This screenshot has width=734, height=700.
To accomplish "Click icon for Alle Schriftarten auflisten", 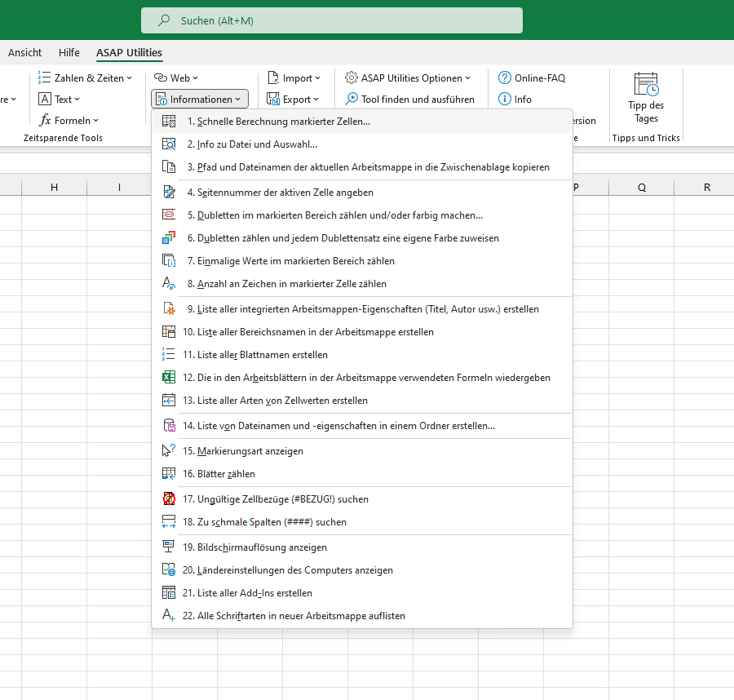I will pyautogui.click(x=169, y=616).
